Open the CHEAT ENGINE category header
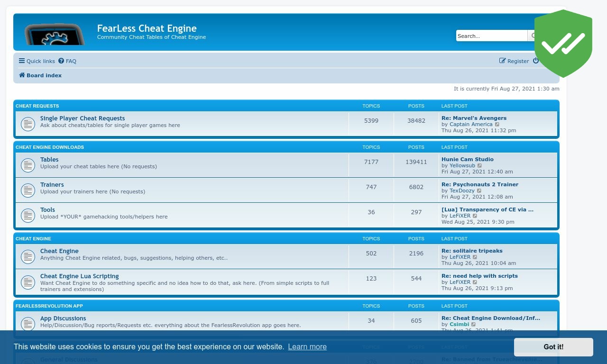607x364 pixels. [33, 239]
